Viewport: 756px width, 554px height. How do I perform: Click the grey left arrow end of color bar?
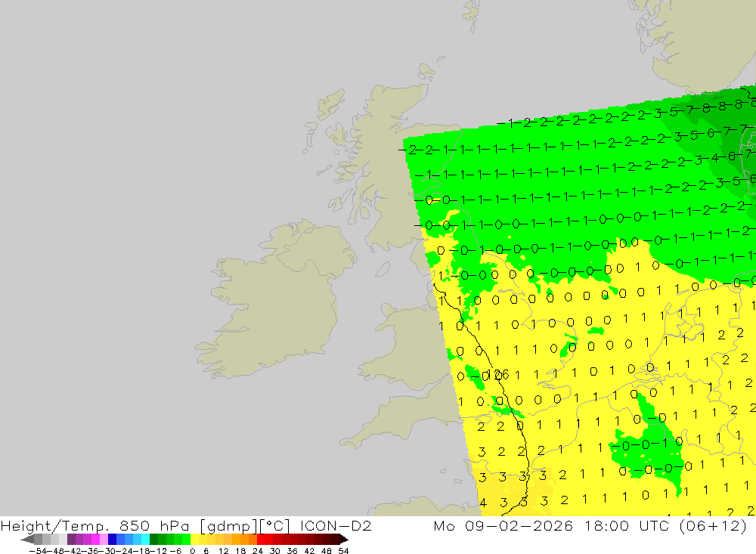pyautogui.click(x=27, y=540)
